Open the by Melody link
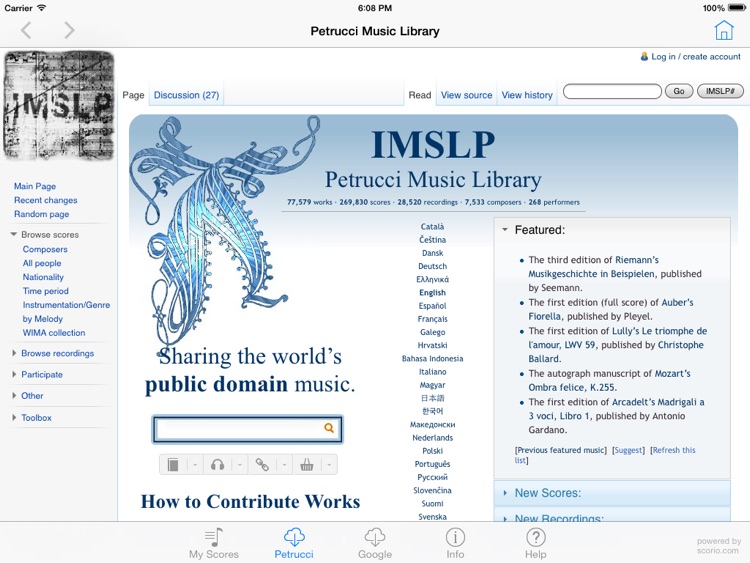The width and height of the screenshot is (750, 563). 43,319
